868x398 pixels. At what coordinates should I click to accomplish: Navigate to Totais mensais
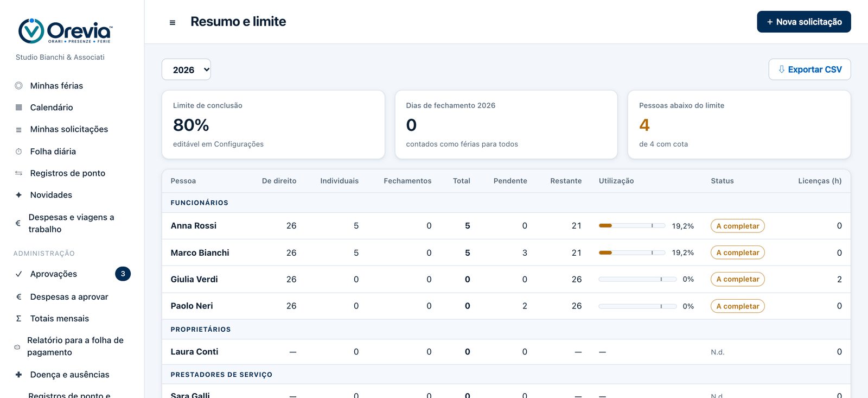pyautogui.click(x=60, y=319)
